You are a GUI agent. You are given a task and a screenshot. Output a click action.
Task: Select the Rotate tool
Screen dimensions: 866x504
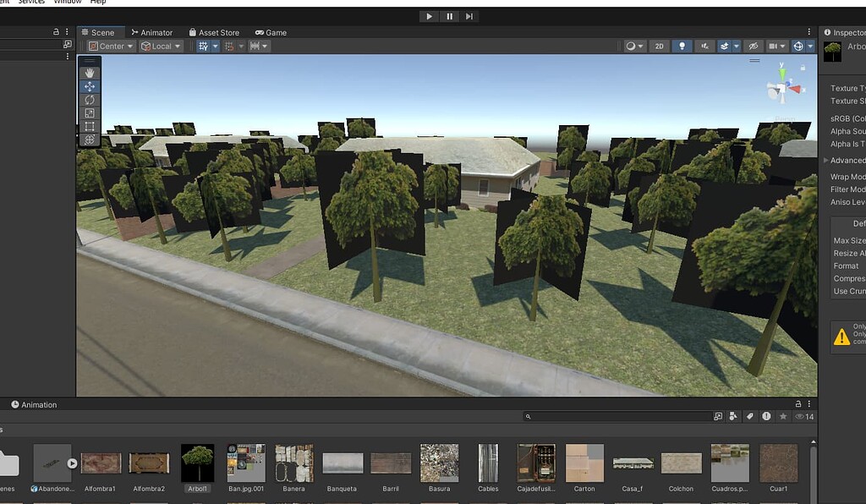(89, 99)
